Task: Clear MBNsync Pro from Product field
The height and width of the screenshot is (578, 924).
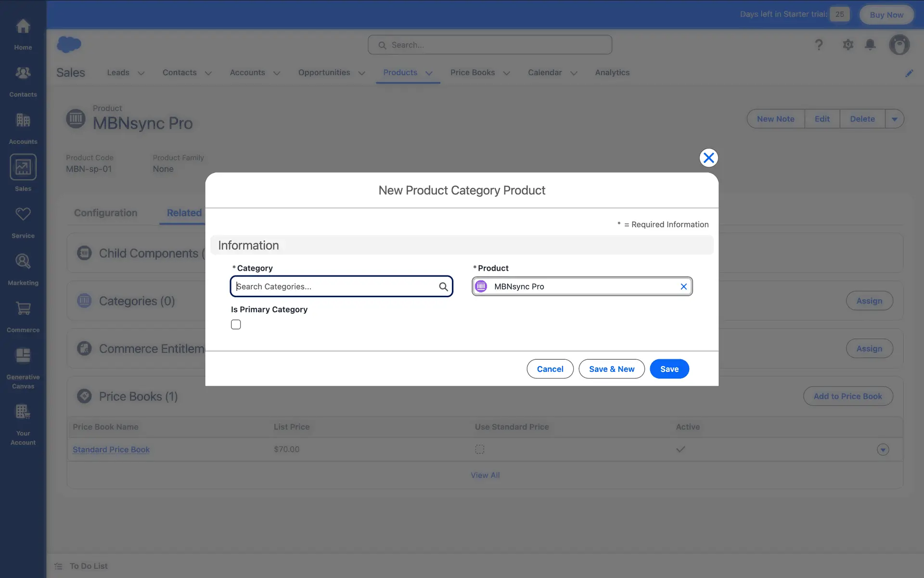Action: [x=683, y=287]
